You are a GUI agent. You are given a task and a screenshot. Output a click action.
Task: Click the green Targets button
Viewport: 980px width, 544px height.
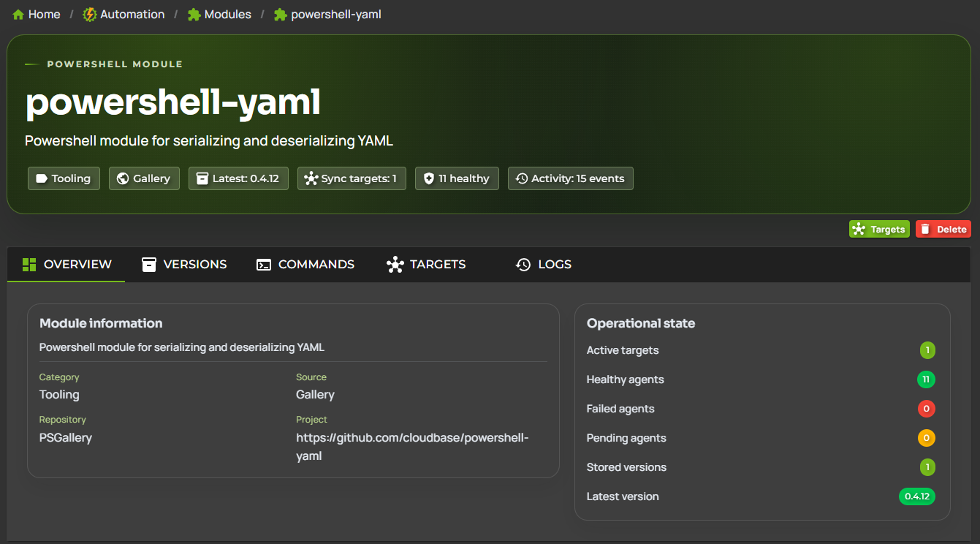coord(879,229)
